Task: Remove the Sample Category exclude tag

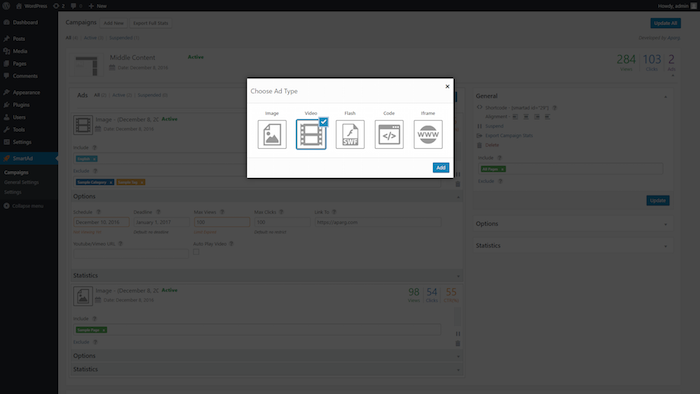Action: tap(111, 182)
